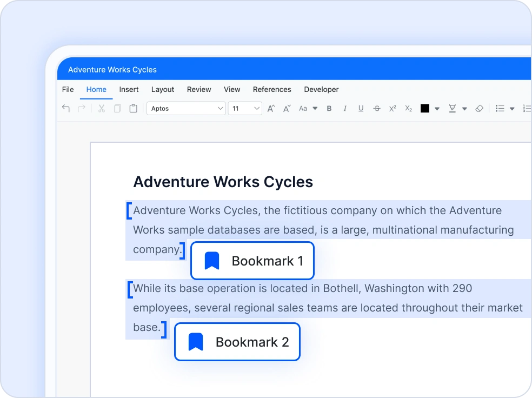Toggle italic formatting

[x=345, y=109]
